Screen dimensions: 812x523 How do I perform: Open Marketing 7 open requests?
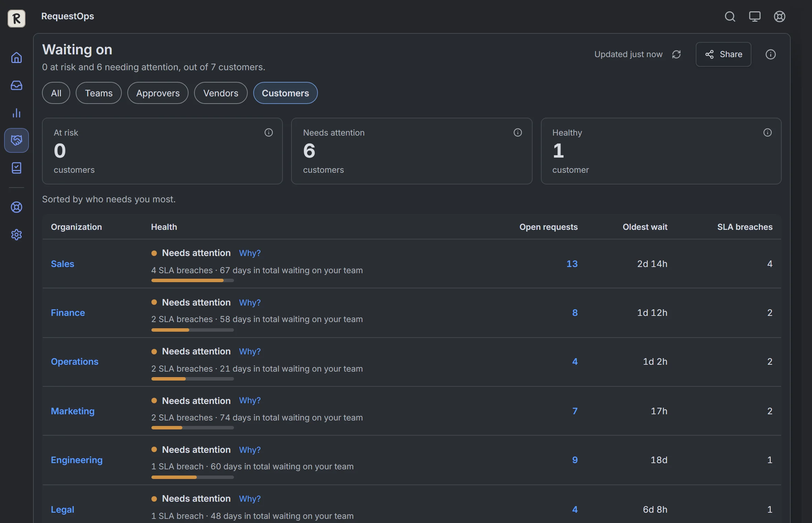[x=575, y=411]
